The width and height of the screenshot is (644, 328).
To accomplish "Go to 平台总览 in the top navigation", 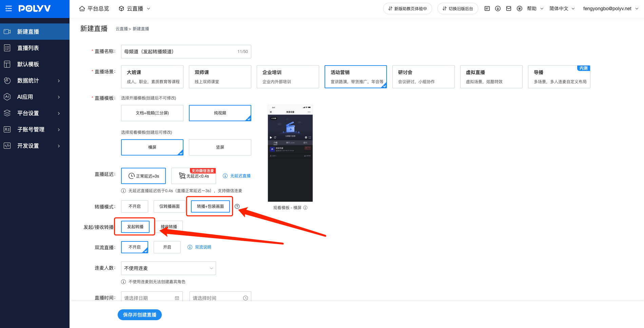I will coord(94,9).
